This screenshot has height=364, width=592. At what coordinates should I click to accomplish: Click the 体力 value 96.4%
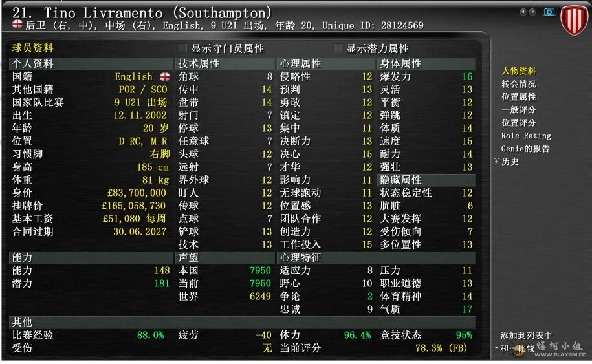(357, 335)
